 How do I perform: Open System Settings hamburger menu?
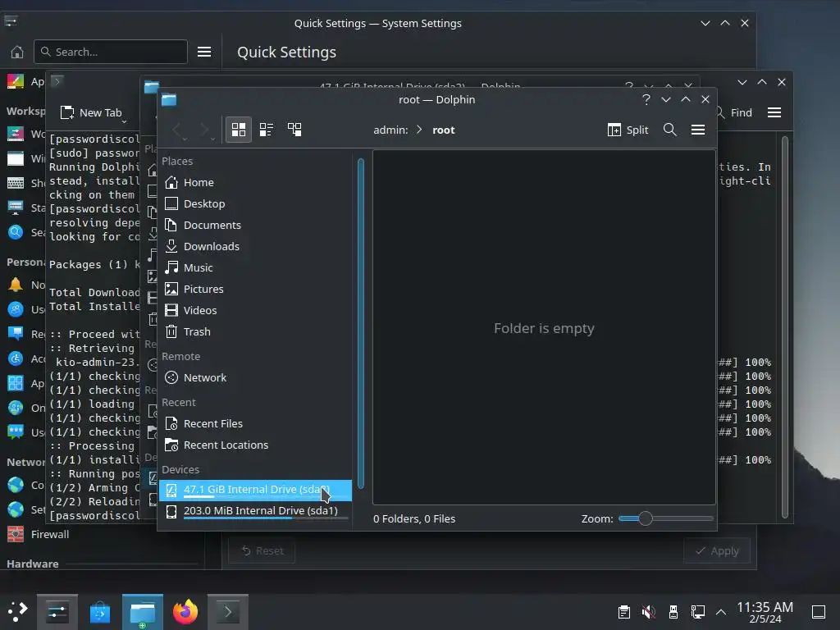204,52
